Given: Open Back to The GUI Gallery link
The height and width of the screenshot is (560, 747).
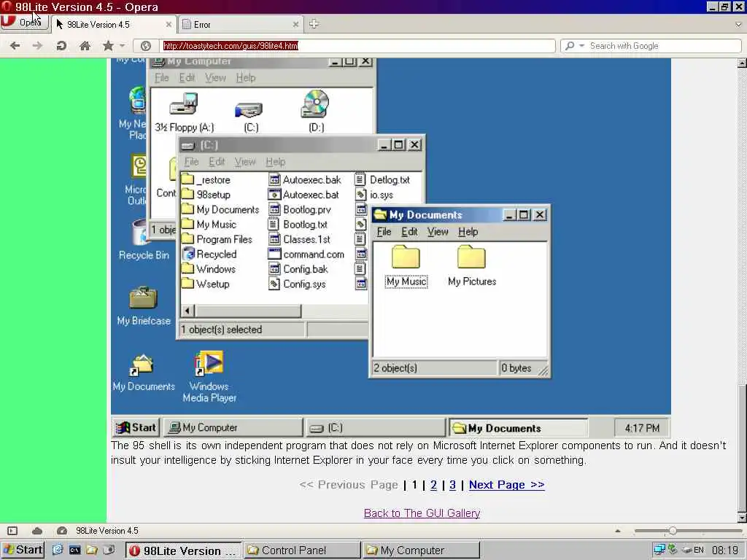Looking at the screenshot, I should click(x=422, y=513).
